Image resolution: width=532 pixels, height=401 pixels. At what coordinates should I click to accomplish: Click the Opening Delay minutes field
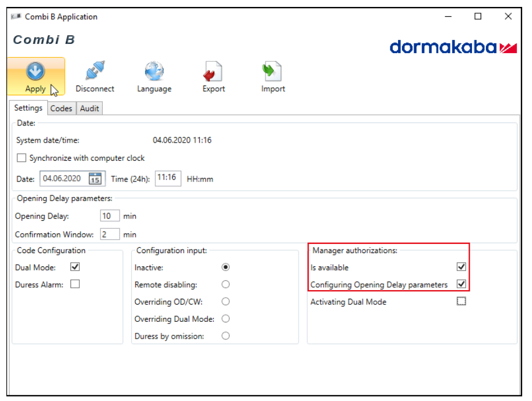[109, 216]
